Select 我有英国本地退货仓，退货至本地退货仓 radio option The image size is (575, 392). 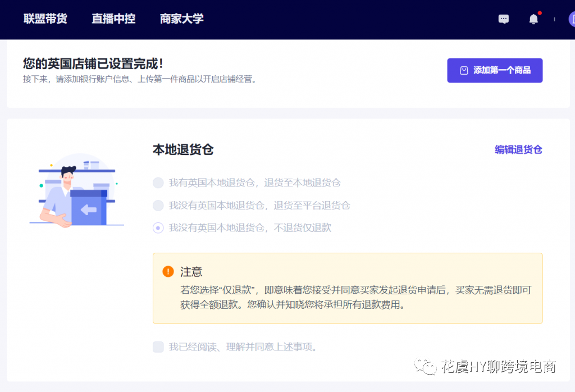pyautogui.click(x=158, y=183)
